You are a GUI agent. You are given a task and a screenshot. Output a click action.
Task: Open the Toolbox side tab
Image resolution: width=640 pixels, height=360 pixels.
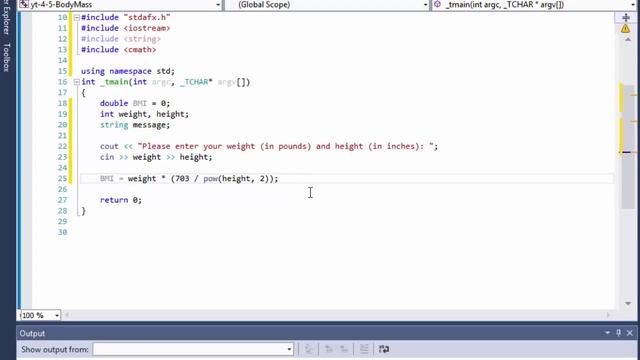coord(7,58)
